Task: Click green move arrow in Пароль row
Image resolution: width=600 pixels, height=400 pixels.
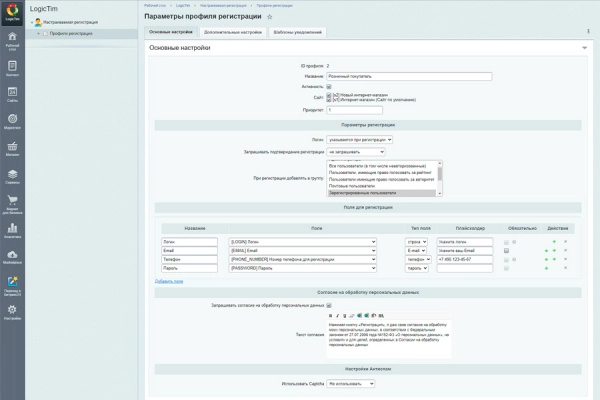Action: click(x=546, y=268)
